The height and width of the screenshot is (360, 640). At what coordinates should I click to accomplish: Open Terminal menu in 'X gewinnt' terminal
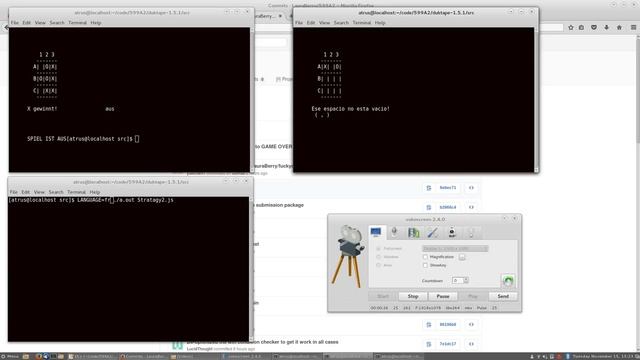point(77,23)
